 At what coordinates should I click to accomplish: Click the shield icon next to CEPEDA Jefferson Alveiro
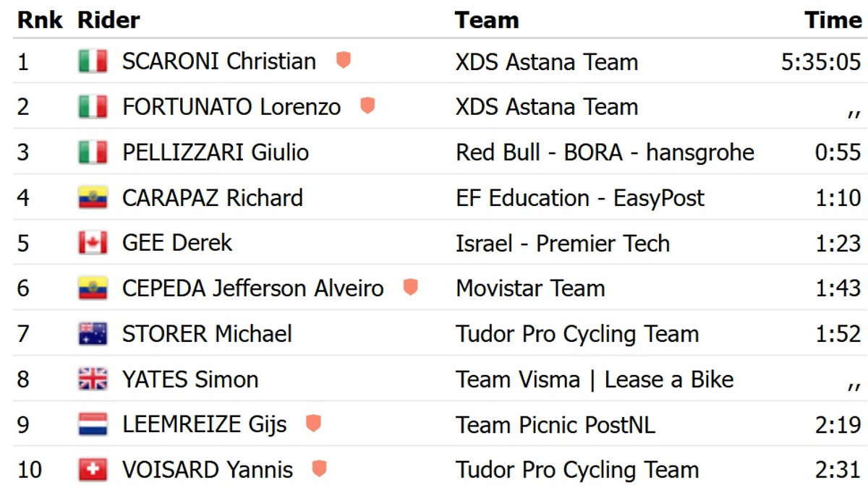[411, 288]
